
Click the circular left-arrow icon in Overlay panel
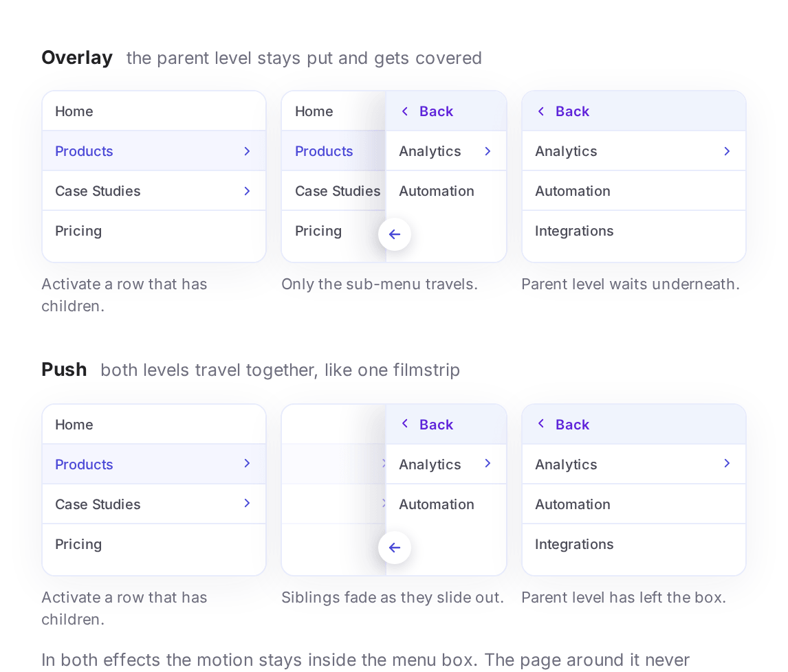pyautogui.click(x=395, y=234)
